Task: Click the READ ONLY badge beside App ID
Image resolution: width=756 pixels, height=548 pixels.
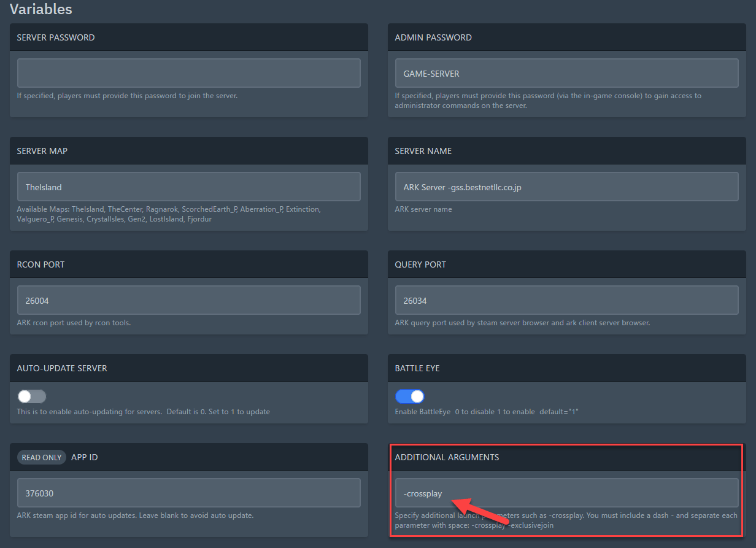Action: pos(42,457)
